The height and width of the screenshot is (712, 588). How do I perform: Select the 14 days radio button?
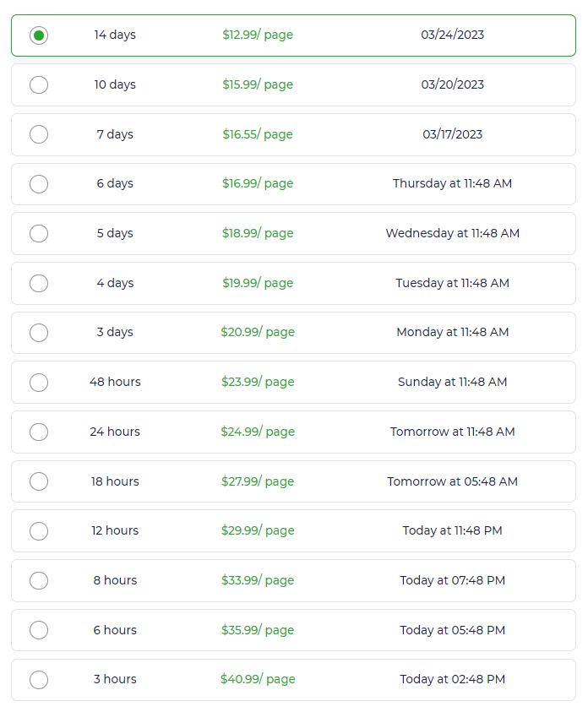click(x=39, y=35)
